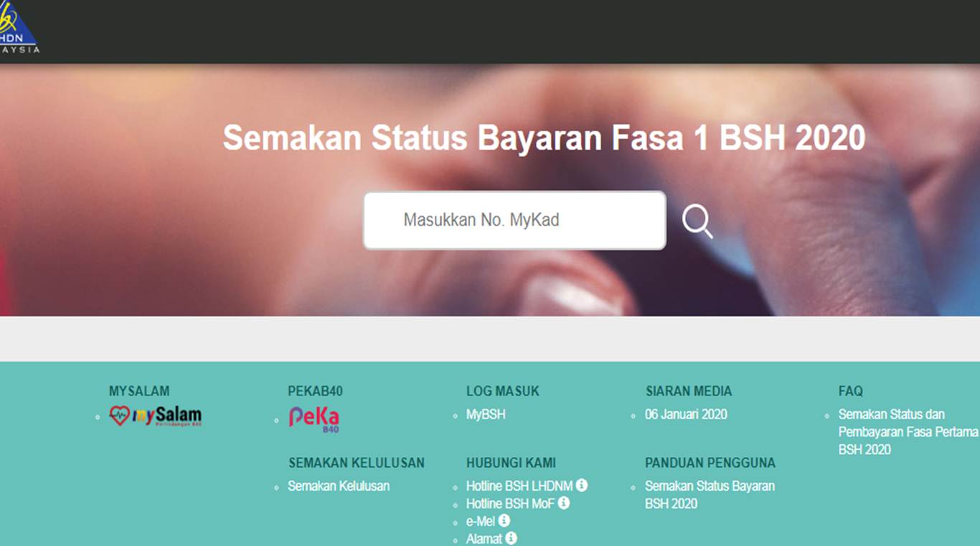Viewport: 980px width, 546px height.
Task: Click the PeKa B40 logo
Action: 314,420
